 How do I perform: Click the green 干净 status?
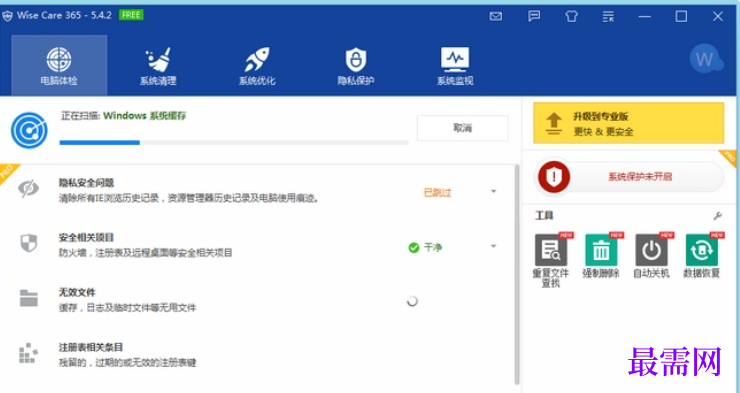point(426,247)
